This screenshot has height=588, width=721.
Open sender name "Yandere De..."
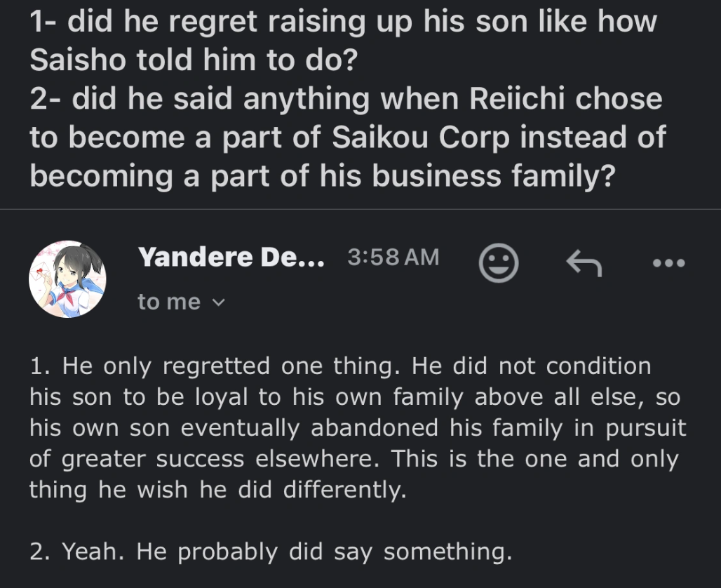(231, 258)
